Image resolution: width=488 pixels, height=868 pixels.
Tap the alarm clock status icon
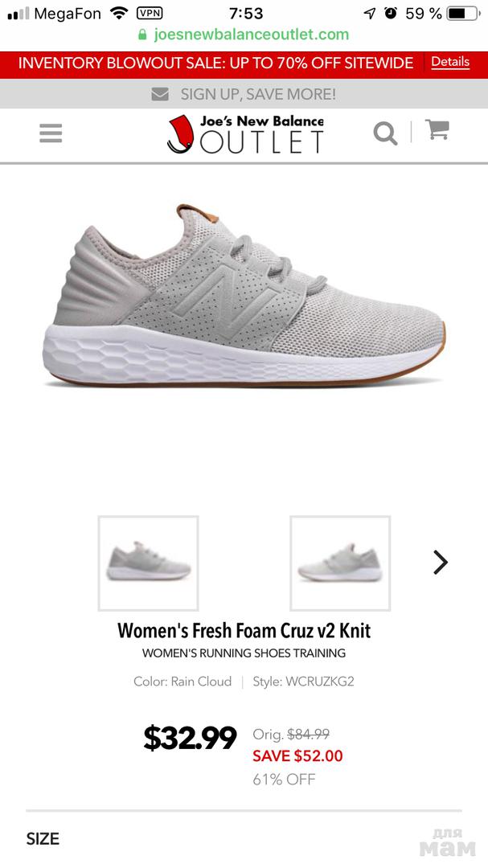coord(391,14)
